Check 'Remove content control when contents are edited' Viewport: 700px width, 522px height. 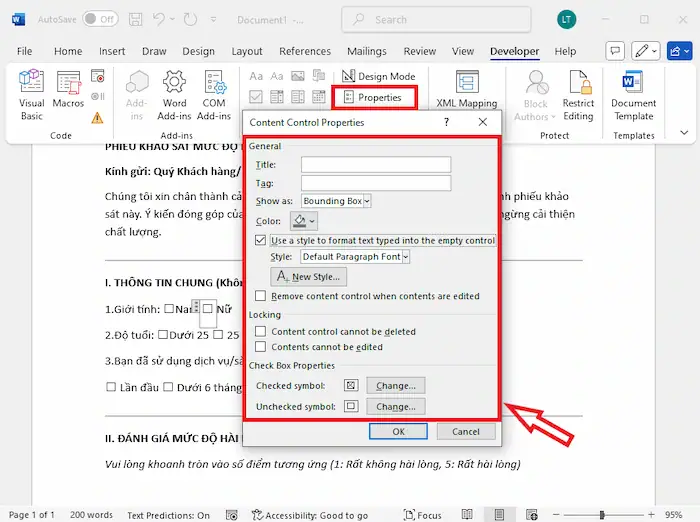(x=261, y=296)
